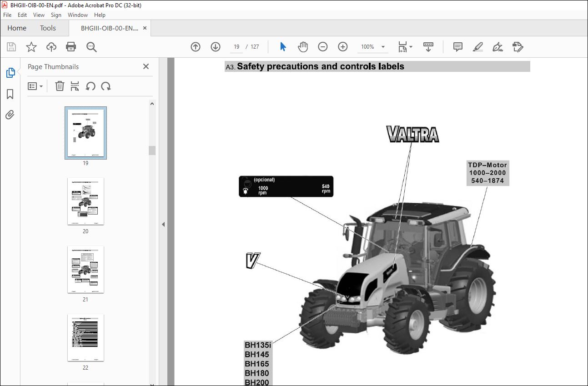588x386 pixels.
Task: Collapse the navigation pane with left arrow
Action: tap(163, 224)
